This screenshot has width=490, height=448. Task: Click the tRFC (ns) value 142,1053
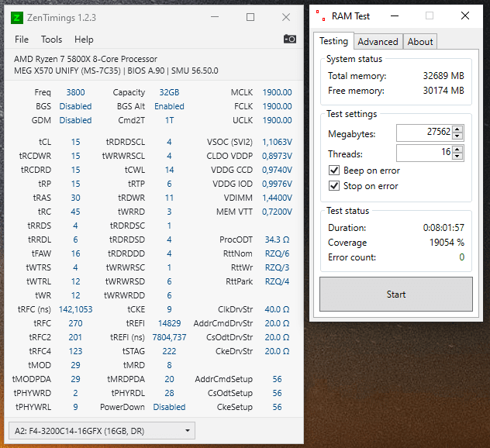pyautogui.click(x=75, y=309)
